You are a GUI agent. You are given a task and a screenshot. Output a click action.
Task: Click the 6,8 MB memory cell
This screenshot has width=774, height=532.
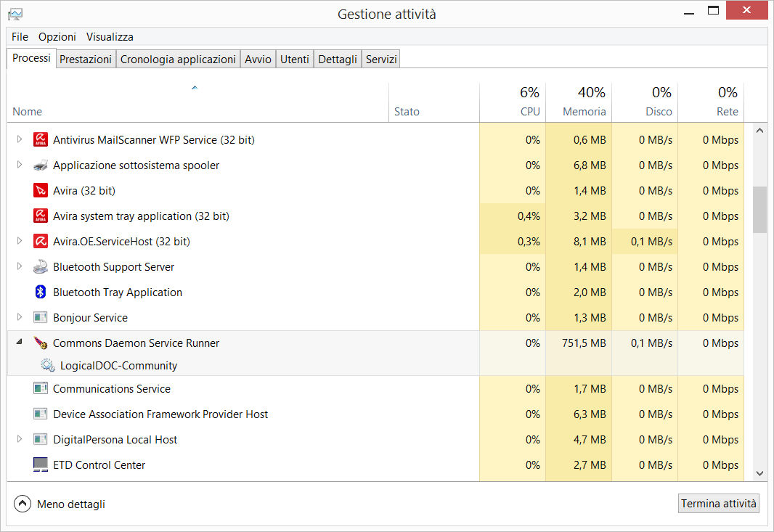coord(579,165)
